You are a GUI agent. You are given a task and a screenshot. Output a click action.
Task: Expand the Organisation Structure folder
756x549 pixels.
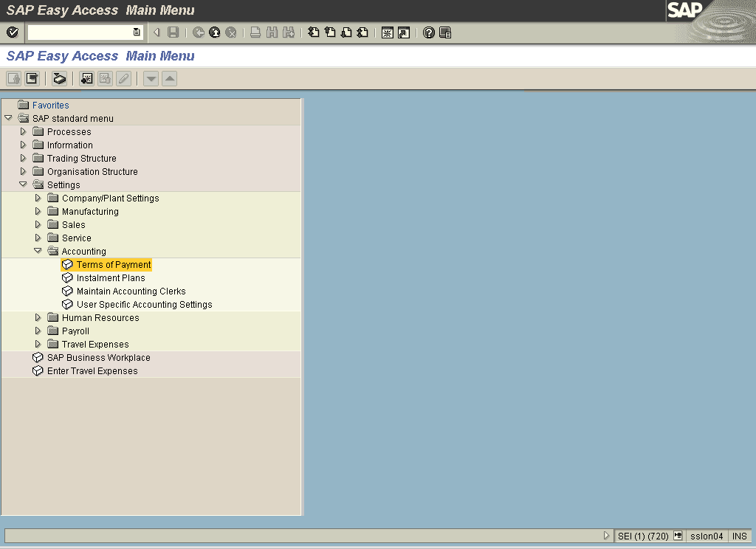click(x=23, y=171)
